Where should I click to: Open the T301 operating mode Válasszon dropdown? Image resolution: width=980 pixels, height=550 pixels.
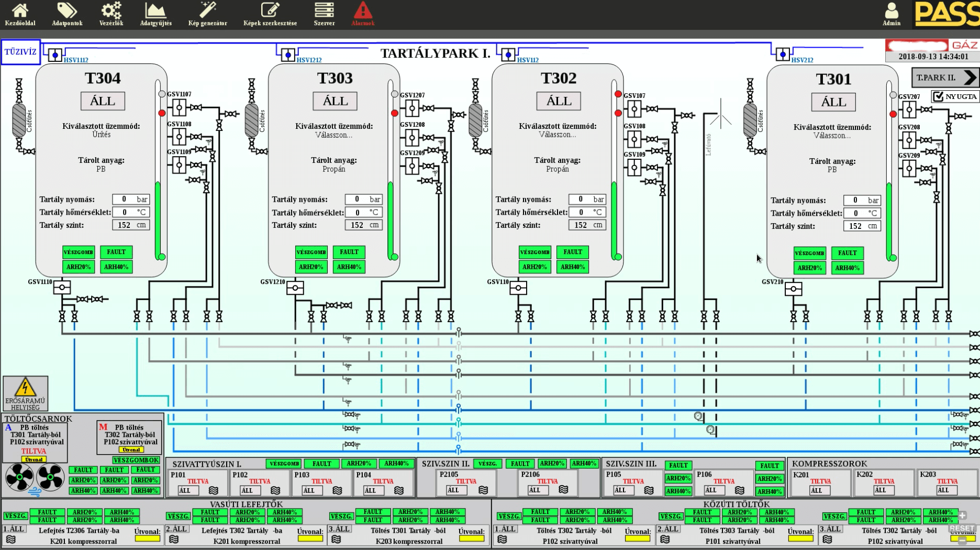[x=832, y=136]
